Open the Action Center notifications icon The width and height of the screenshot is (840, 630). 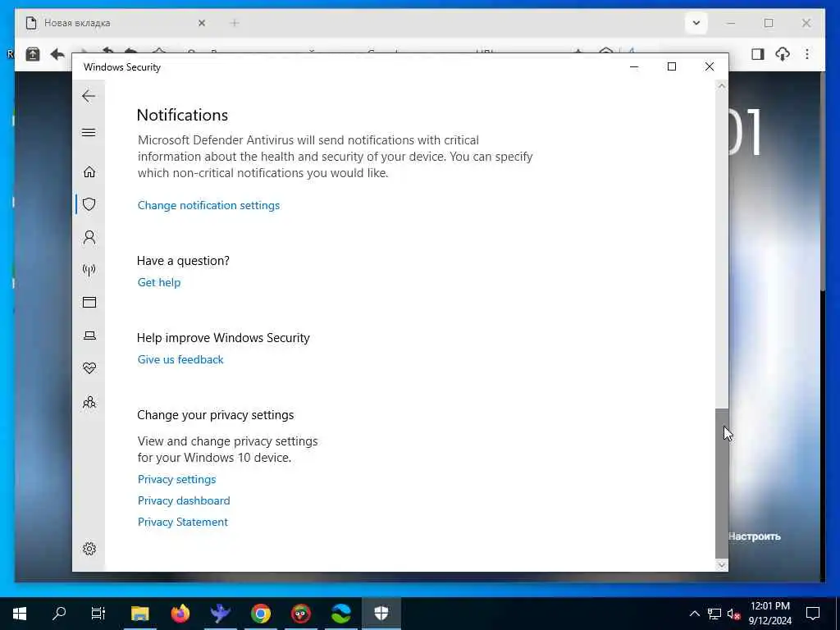pos(813,614)
